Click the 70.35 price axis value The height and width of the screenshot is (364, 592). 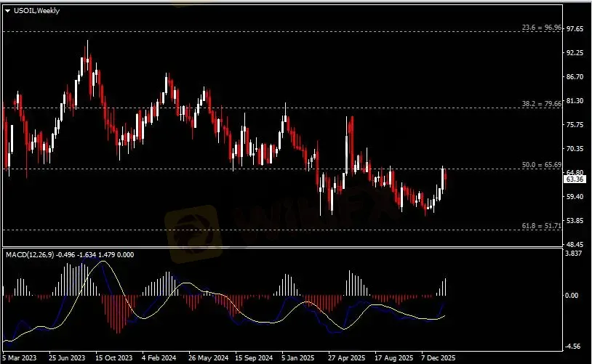click(575, 149)
